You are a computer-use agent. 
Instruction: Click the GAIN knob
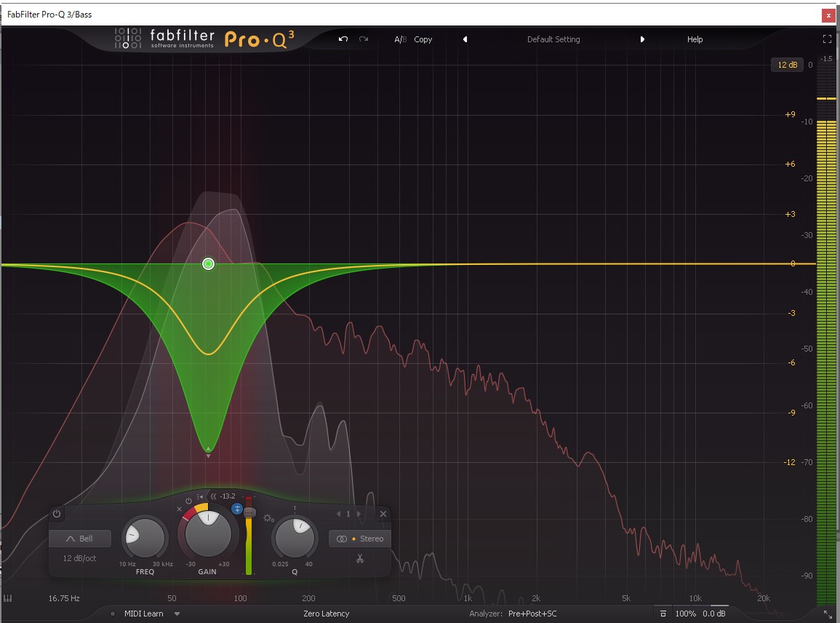coord(208,534)
